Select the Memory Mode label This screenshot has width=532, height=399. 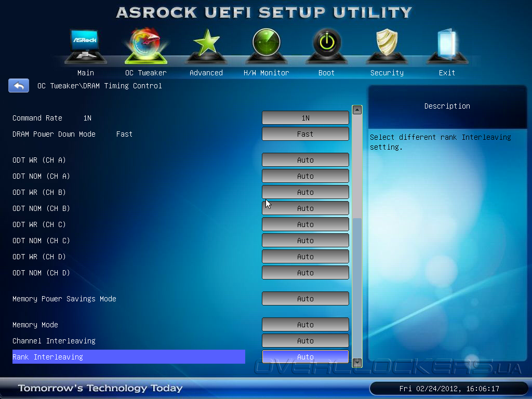(35, 325)
